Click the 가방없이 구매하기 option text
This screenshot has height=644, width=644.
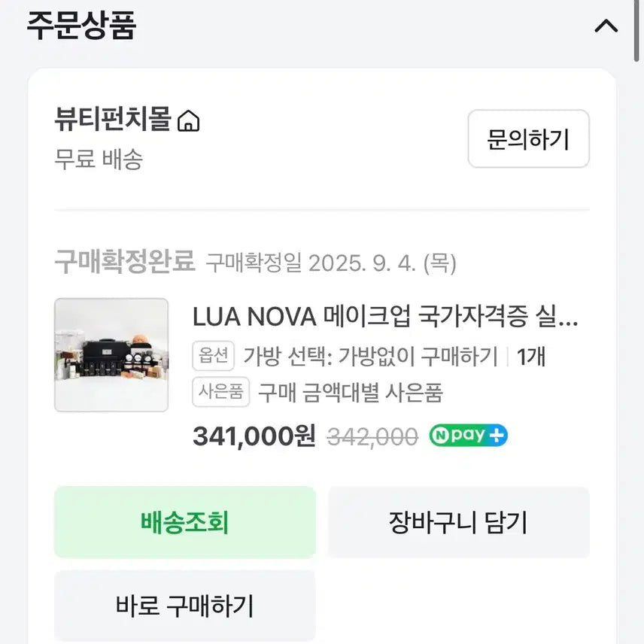(x=370, y=356)
